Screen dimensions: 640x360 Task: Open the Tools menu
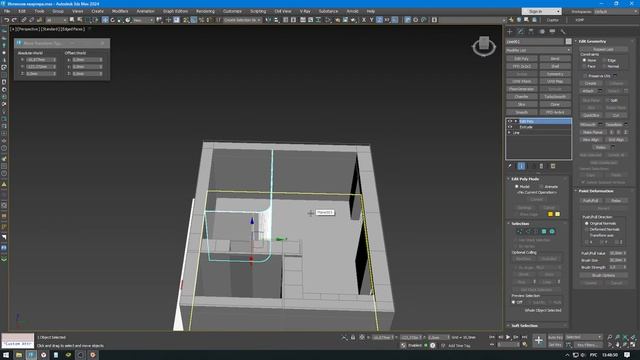39,11
